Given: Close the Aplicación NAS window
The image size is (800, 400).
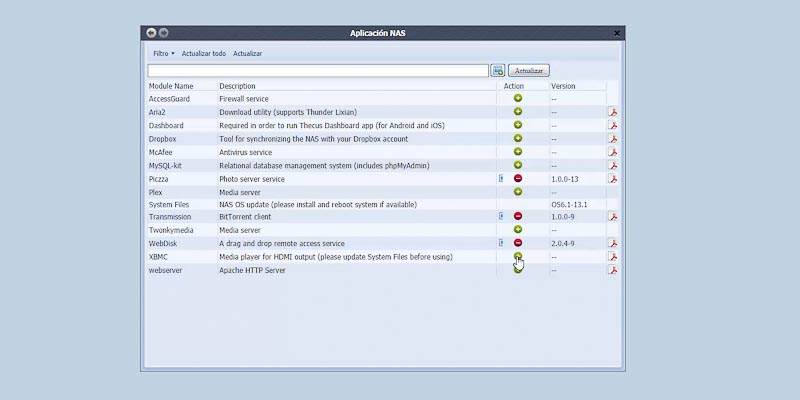Looking at the screenshot, I should pos(616,33).
